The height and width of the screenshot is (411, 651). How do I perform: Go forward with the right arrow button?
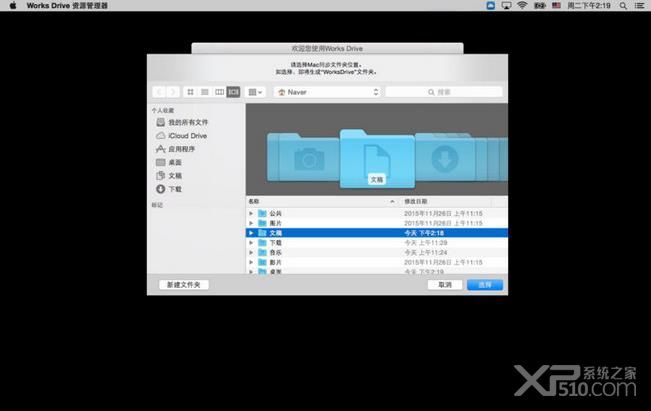point(173,92)
